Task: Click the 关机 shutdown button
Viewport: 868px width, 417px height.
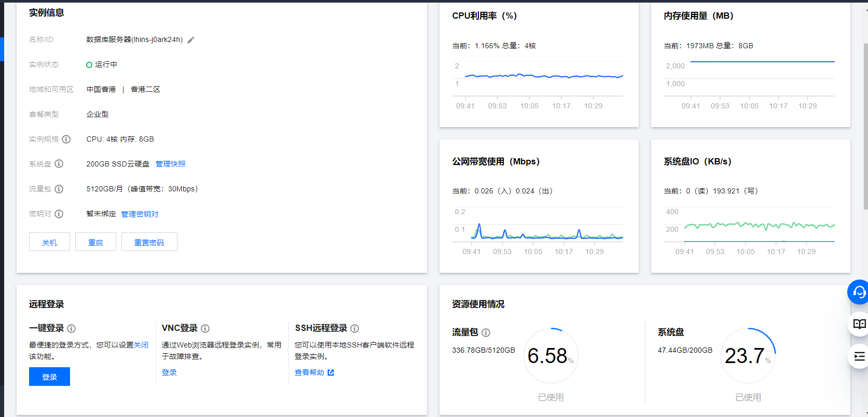Action: [x=49, y=242]
